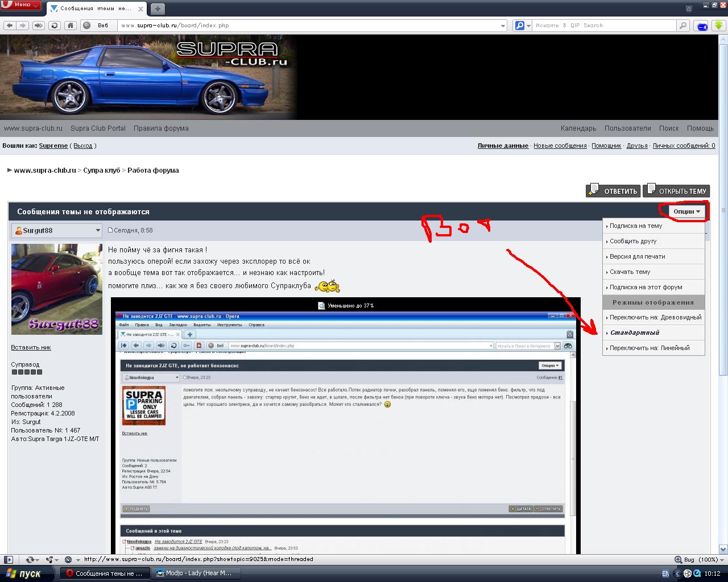Click the ОТКРЫТЬ ТЕМУ button

click(676, 191)
